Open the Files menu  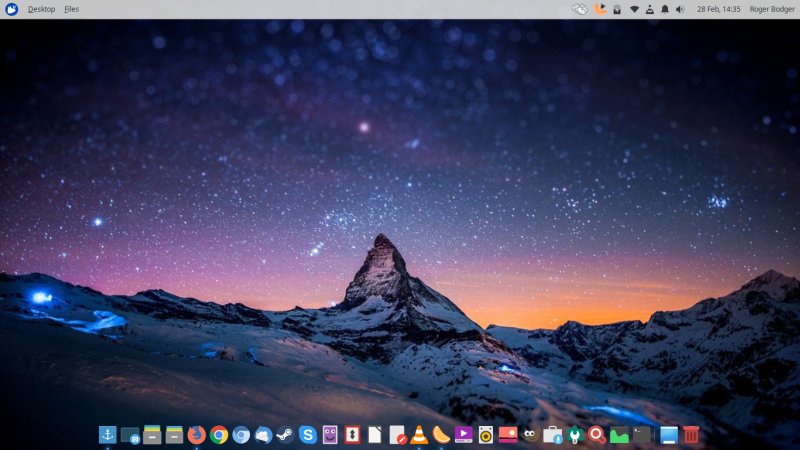71,9
